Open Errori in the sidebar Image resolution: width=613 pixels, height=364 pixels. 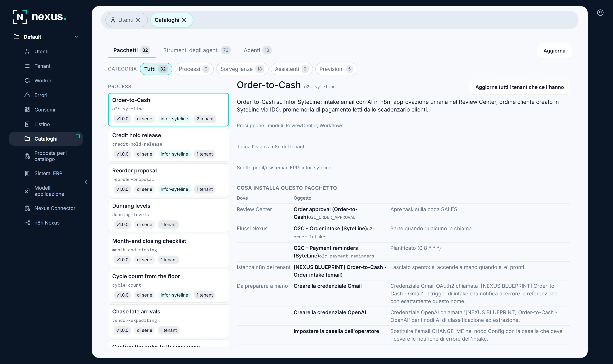coord(46,95)
